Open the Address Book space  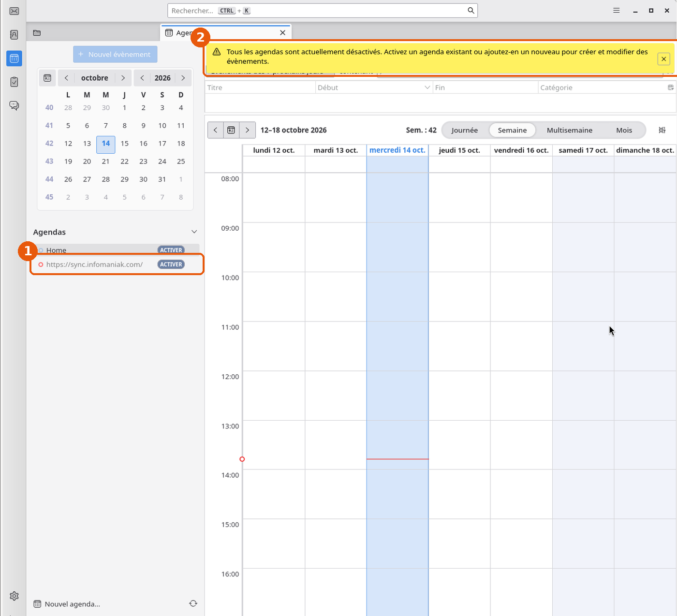[x=14, y=35]
